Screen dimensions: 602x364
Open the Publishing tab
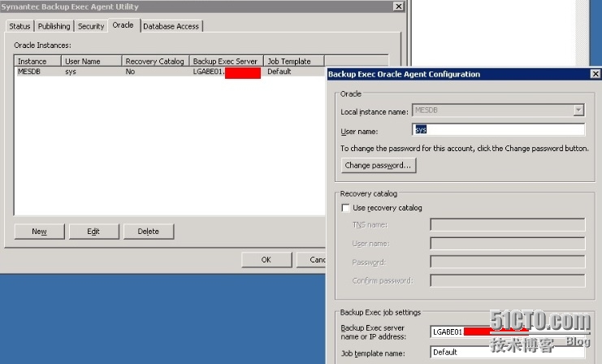coord(54,26)
